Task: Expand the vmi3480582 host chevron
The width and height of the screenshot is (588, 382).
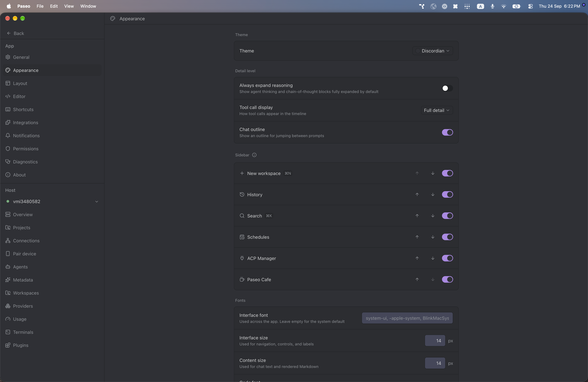Action: 97,202
